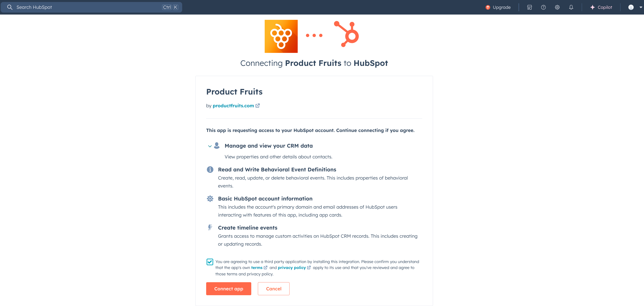
Task: Open the productfruits.com link
Action: (x=233, y=106)
